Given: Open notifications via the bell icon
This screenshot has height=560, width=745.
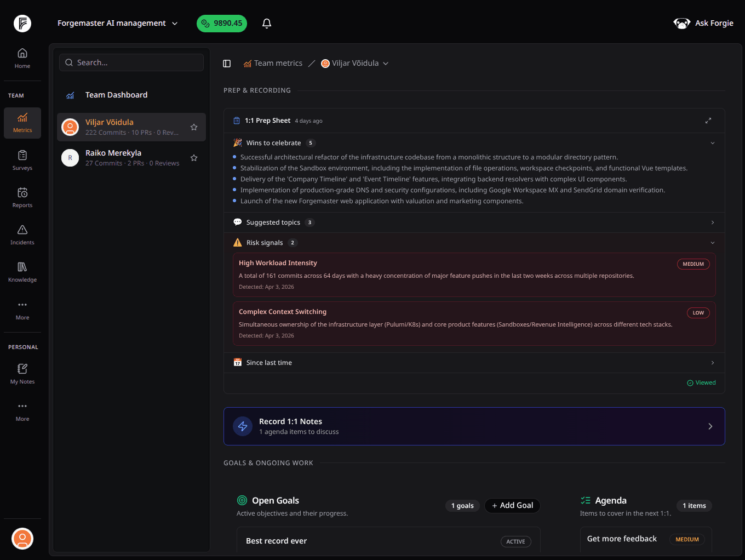Looking at the screenshot, I should (x=267, y=23).
